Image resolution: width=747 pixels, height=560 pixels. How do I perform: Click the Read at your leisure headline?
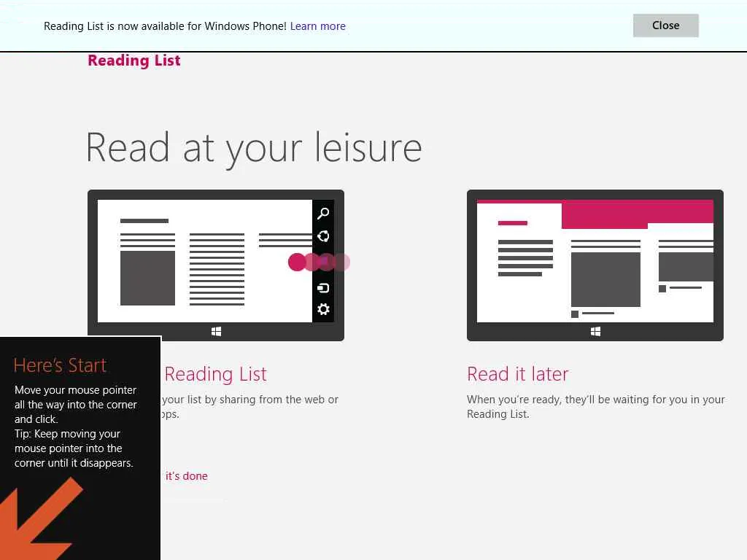(x=254, y=148)
